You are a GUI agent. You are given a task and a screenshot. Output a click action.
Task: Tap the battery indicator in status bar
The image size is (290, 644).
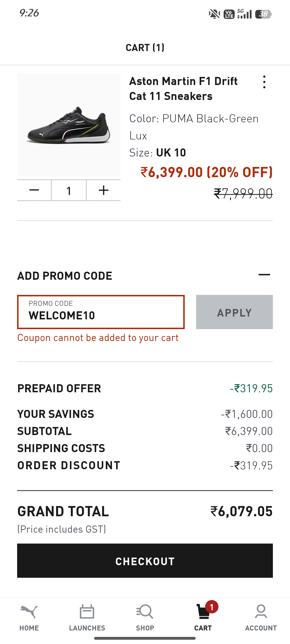coord(263,14)
